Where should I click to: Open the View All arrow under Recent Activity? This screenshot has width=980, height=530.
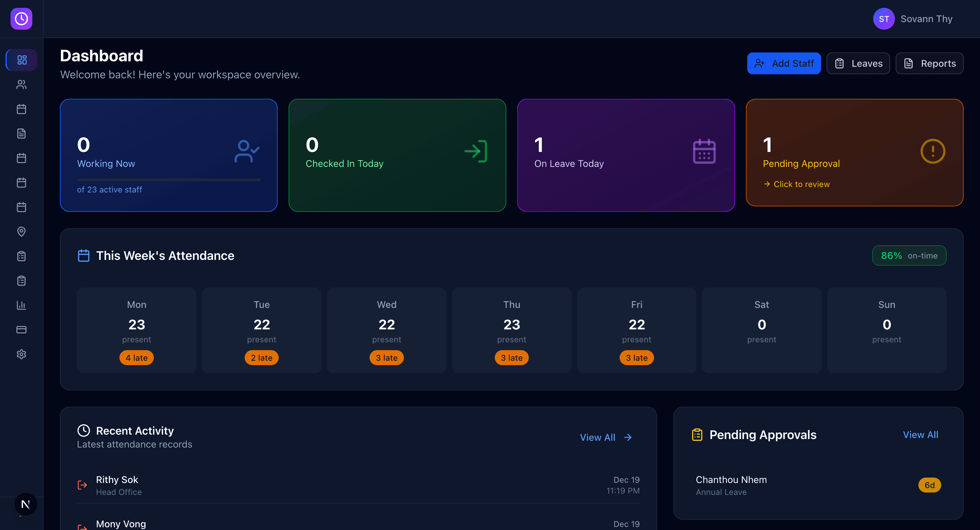click(x=606, y=437)
